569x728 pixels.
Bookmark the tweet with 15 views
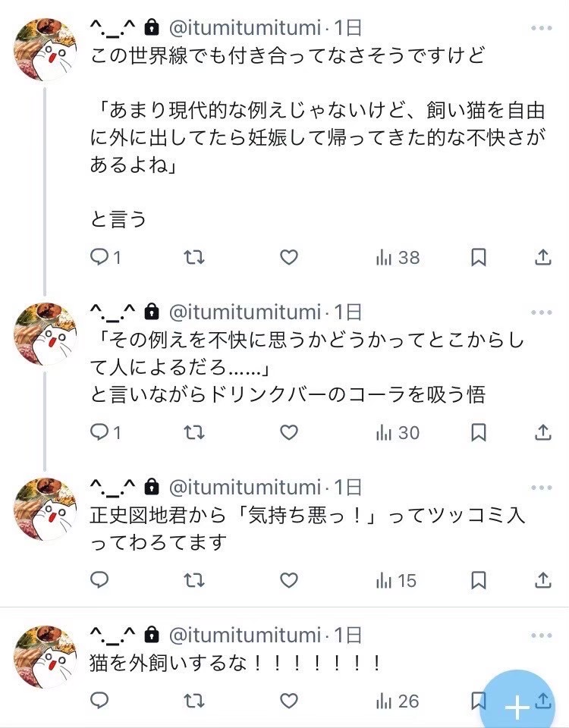(479, 580)
